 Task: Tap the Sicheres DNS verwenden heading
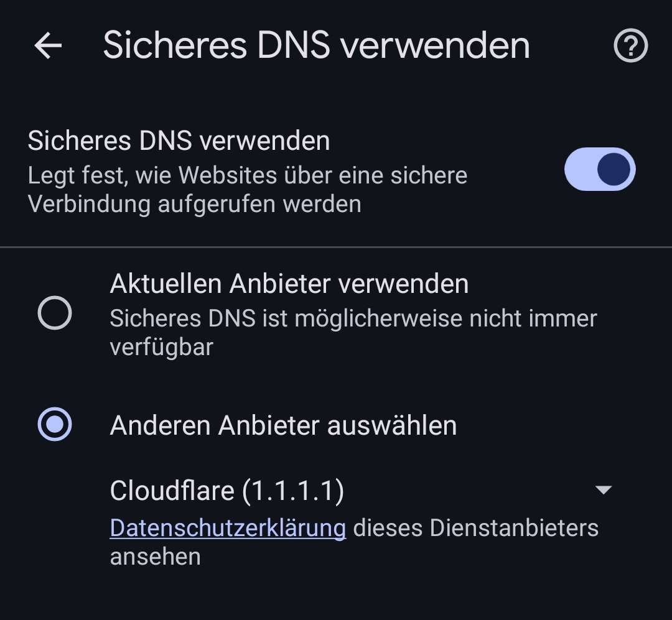[179, 140]
